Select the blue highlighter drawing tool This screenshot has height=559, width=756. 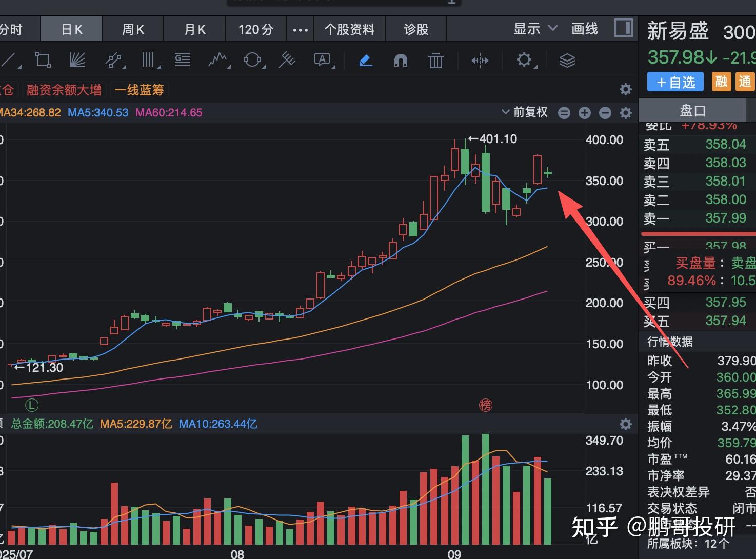[x=365, y=60]
